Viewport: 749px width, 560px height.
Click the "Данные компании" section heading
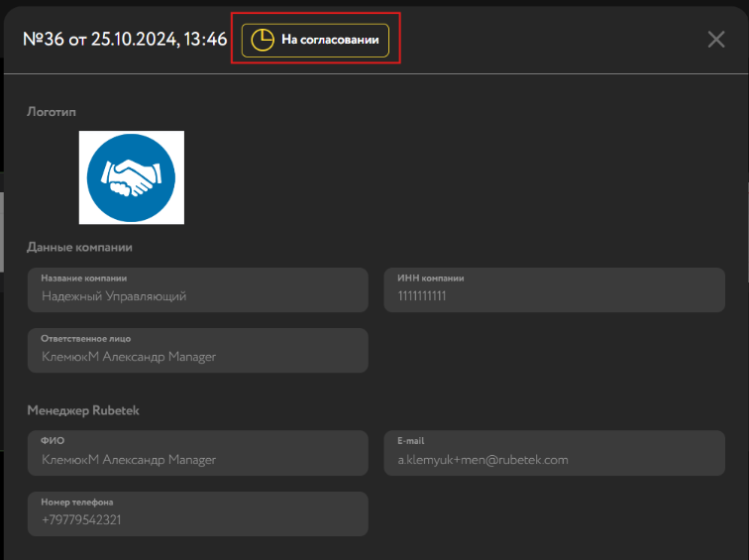[x=79, y=247]
